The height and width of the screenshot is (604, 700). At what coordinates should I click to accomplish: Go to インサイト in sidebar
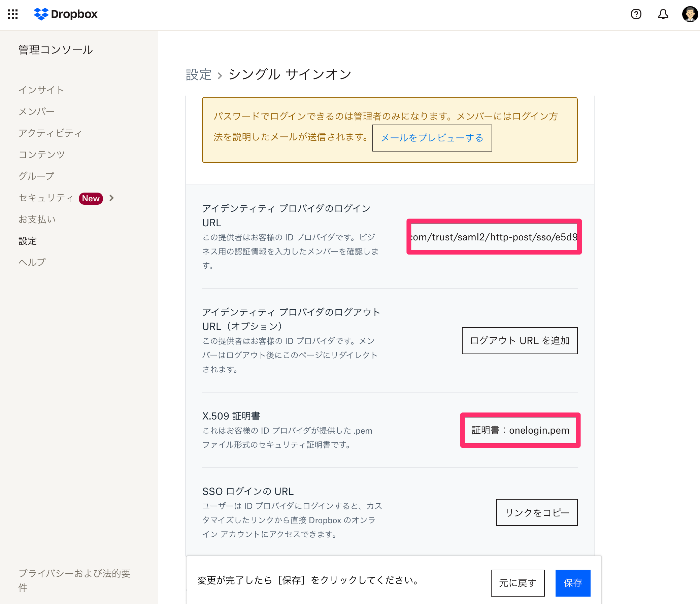tap(41, 90)
